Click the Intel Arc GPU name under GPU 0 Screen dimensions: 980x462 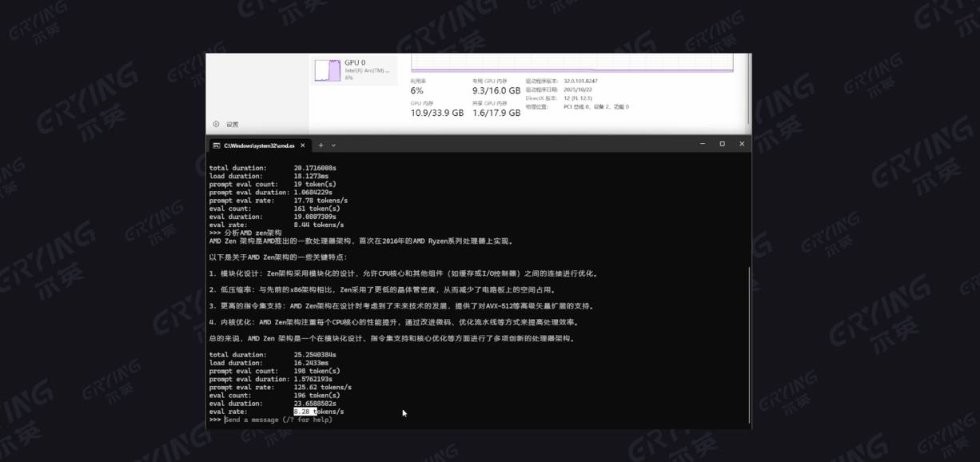coord(368,70)
